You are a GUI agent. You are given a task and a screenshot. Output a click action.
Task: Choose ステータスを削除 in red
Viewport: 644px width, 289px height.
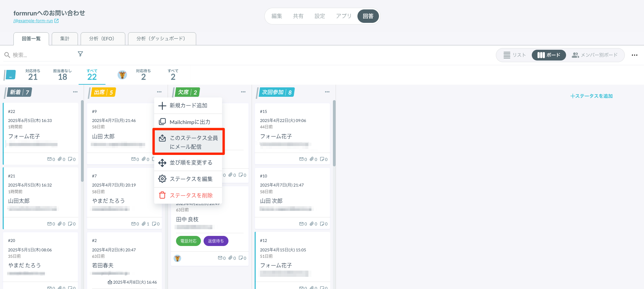pyautogui.click(x=188, y=195)
